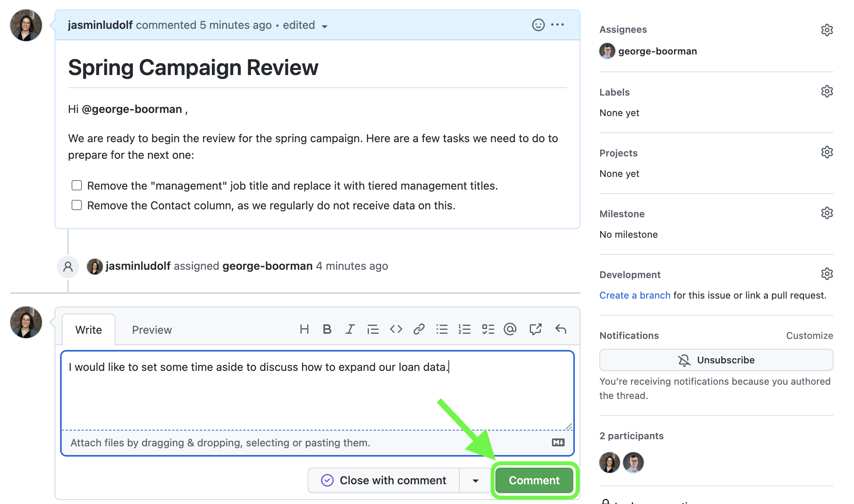Viewport: 854px width, 504px height.
Task: Check the 'Remove management job title' task
Action: coord(77,185)
